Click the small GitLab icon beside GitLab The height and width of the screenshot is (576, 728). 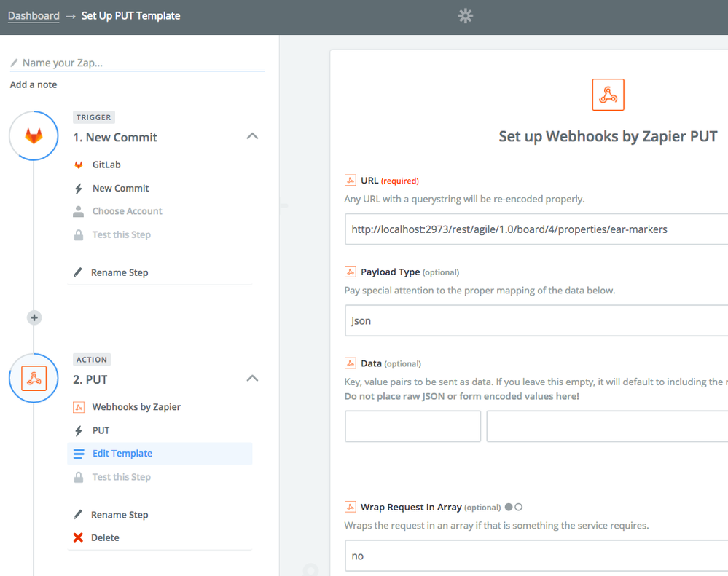pos(79,165)
